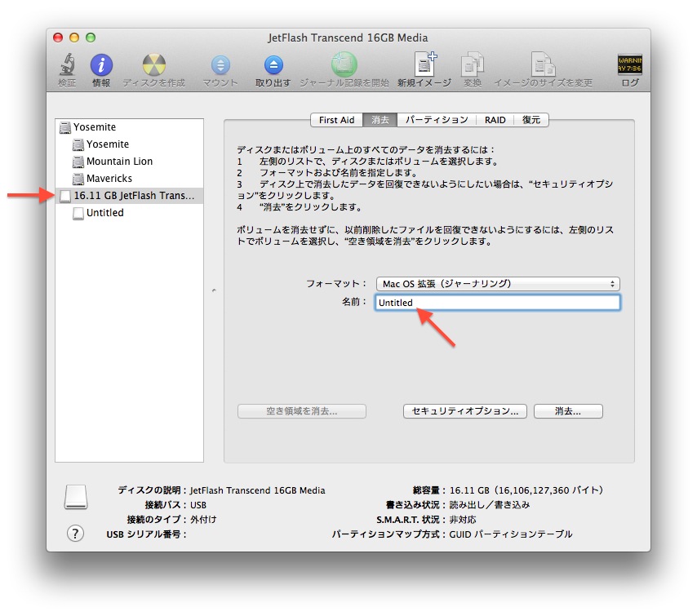Select the 16.11 GB JetFlash Trans... disk
Viewport: 697px width, 616px height.
[129, 196]
